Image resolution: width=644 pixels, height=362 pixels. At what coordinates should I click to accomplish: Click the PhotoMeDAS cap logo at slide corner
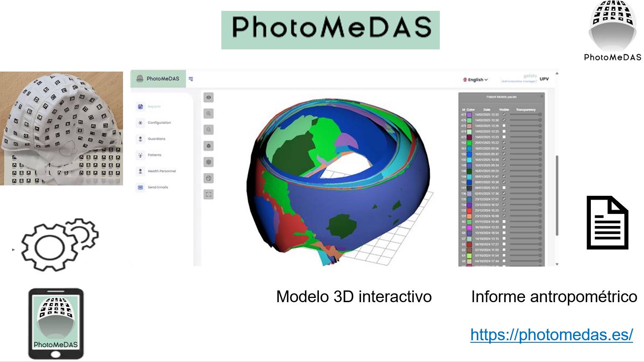[x=612, y=31]
